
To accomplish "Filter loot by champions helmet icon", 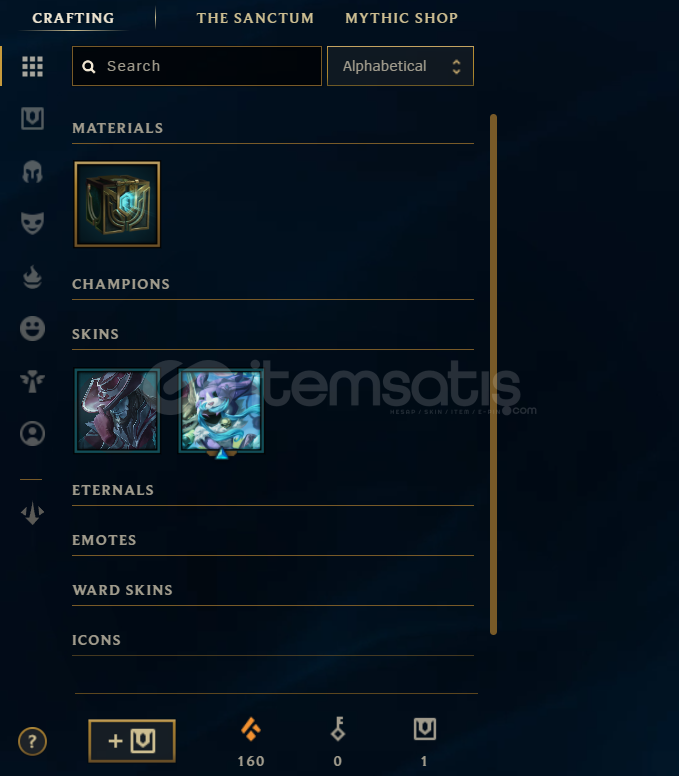I will pos(32,172).
